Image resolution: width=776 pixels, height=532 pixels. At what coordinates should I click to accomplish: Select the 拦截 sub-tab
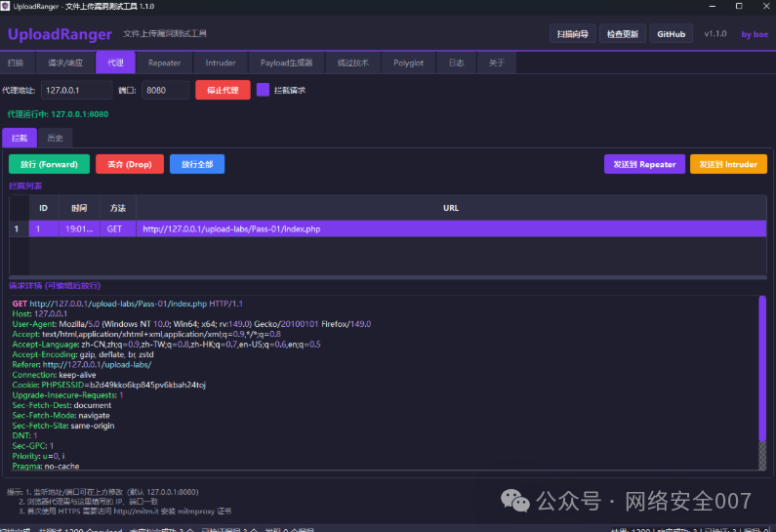20,138
